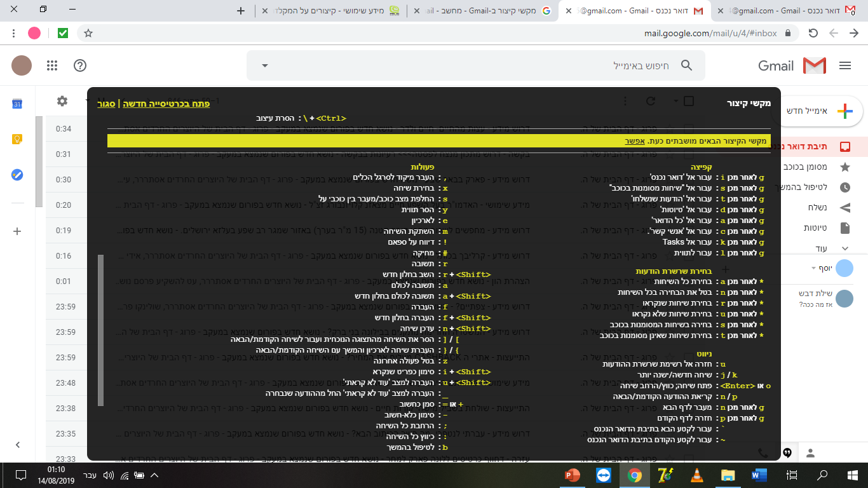This screenshot has width=868, height=488.
Task: Open the Keep notes side panel icon
Action: tap(18, 139)
